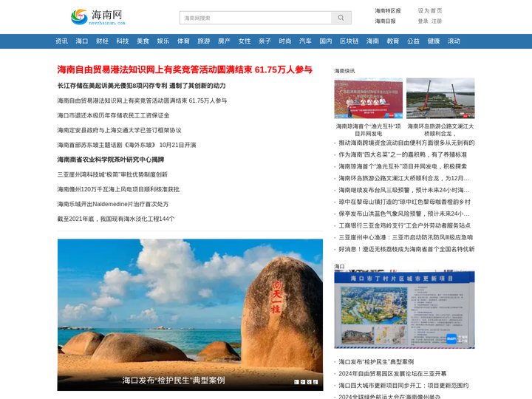Screen dimensions: 532x399
Task: Open 海南南省农业科学院茶叶研究中心揭牌 article
Action: (111, 160)
